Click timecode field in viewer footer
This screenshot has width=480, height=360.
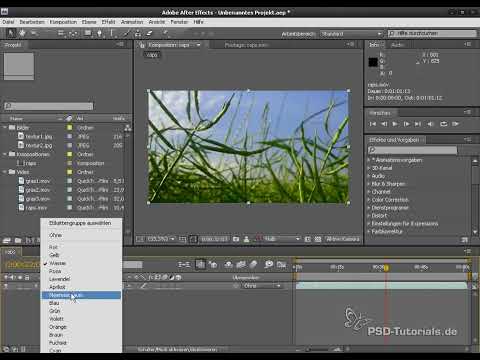[x=214, y=239]
